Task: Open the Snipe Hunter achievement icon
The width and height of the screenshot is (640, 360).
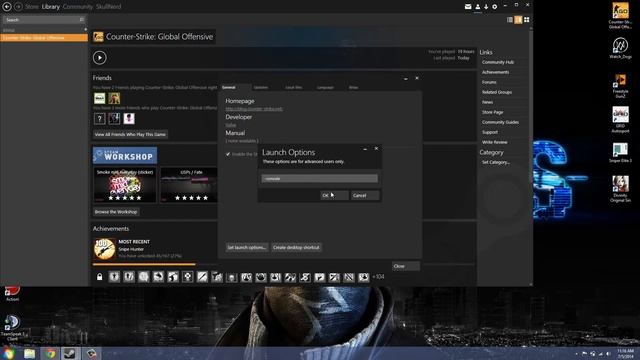Action: click(x=104, y=249)
